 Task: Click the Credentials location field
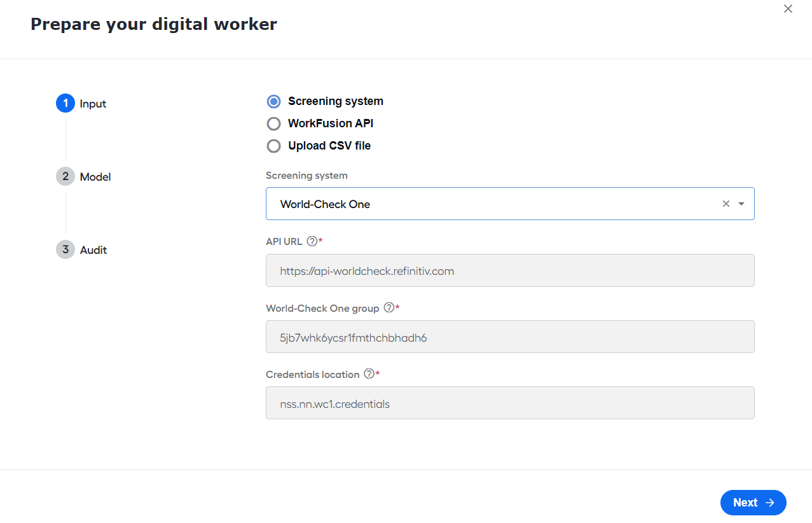pos(510,403)
